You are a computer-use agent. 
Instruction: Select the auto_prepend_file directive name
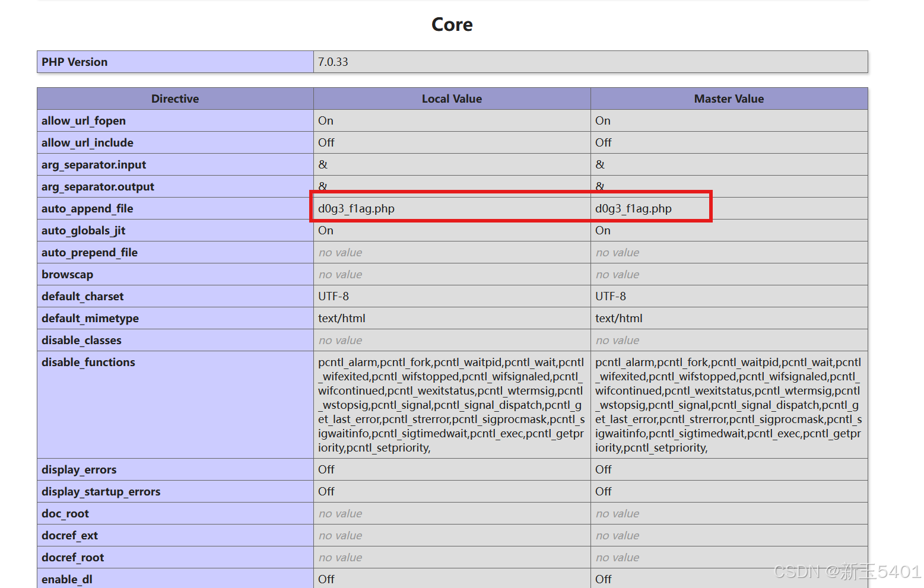[x=90, y=253]
